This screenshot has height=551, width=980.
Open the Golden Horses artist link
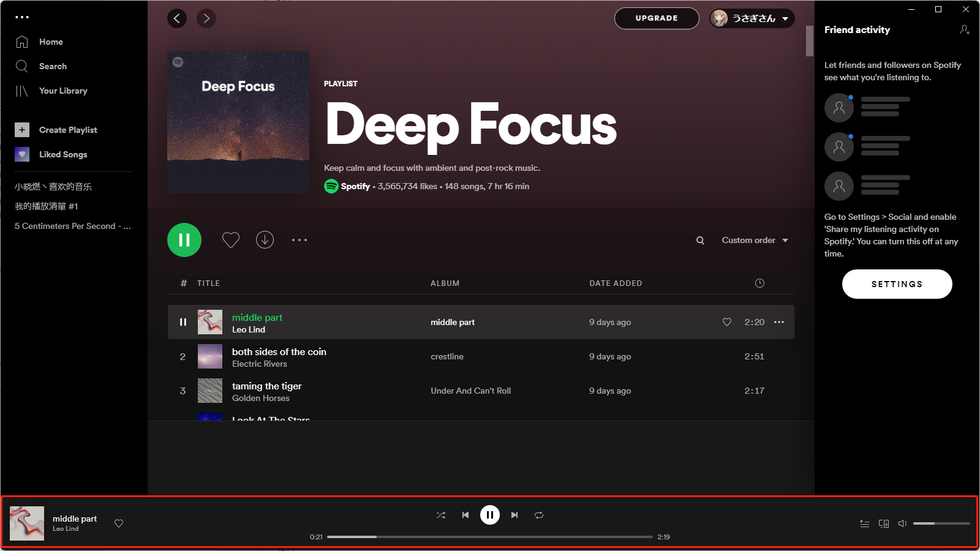click(261, 398)
